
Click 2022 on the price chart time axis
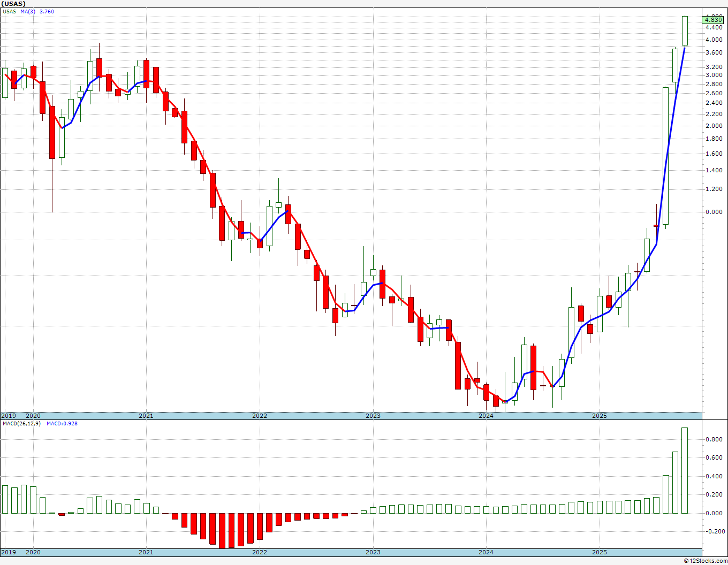(260, 416)
